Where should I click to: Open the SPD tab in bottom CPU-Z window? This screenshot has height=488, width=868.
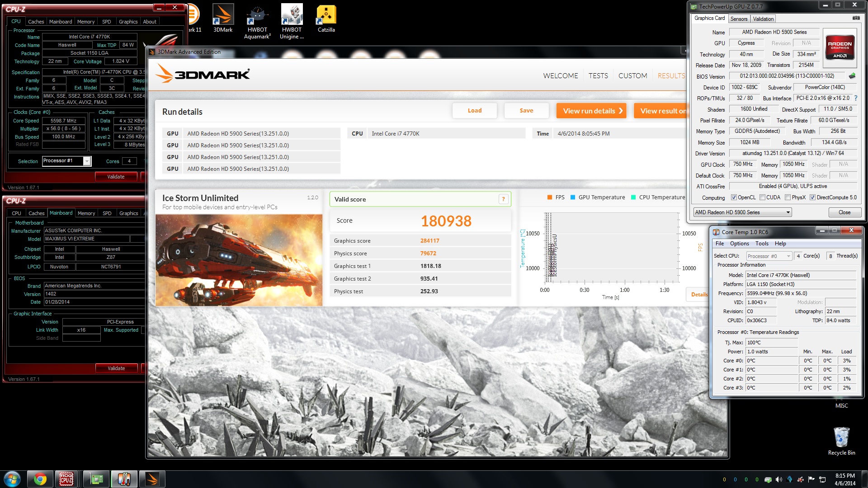pyautogui.click(x=107, y=213)
